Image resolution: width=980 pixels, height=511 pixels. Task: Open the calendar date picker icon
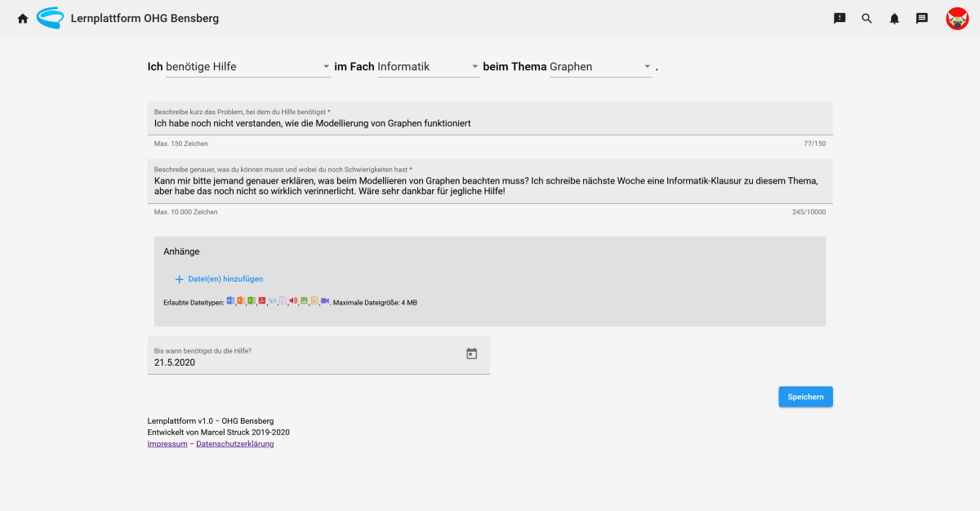(x=471, y=353)
